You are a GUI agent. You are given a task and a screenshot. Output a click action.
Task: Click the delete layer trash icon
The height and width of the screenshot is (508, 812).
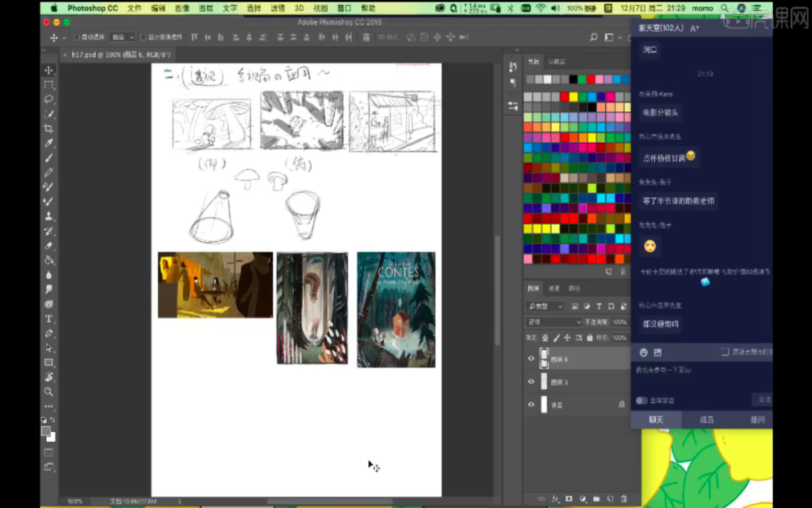pos(623,498)
